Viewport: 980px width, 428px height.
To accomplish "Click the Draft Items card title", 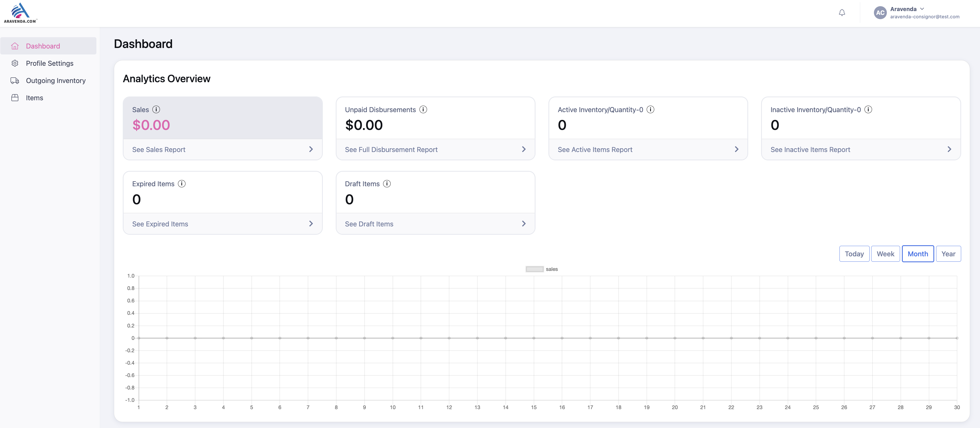I will (362, 184).
